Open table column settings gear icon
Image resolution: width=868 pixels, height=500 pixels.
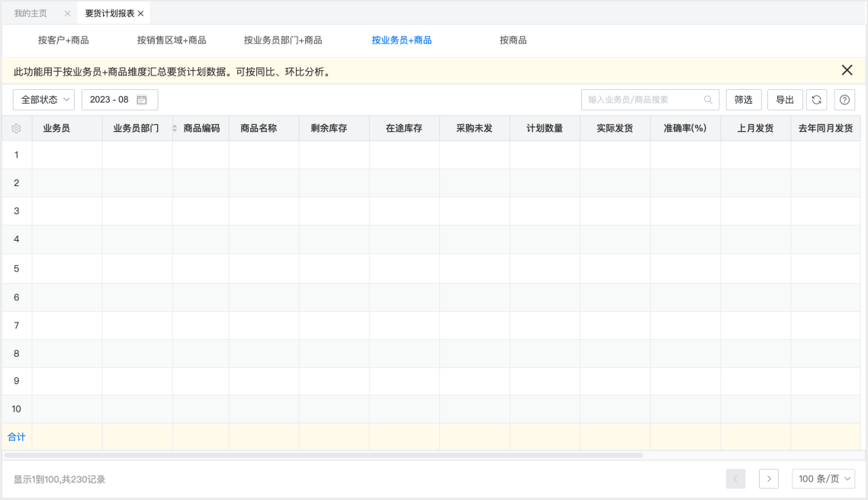(16, 129)
